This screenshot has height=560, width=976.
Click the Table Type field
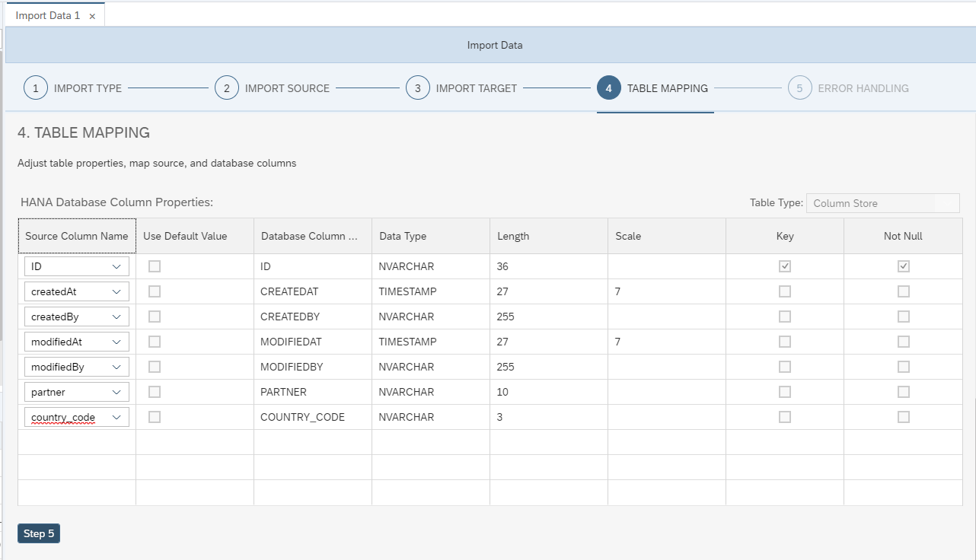882,203
